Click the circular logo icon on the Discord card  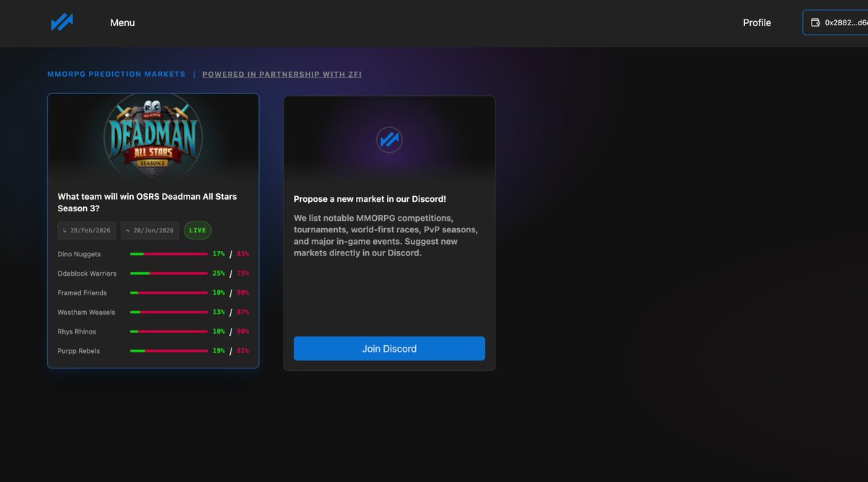coord(389,140)
